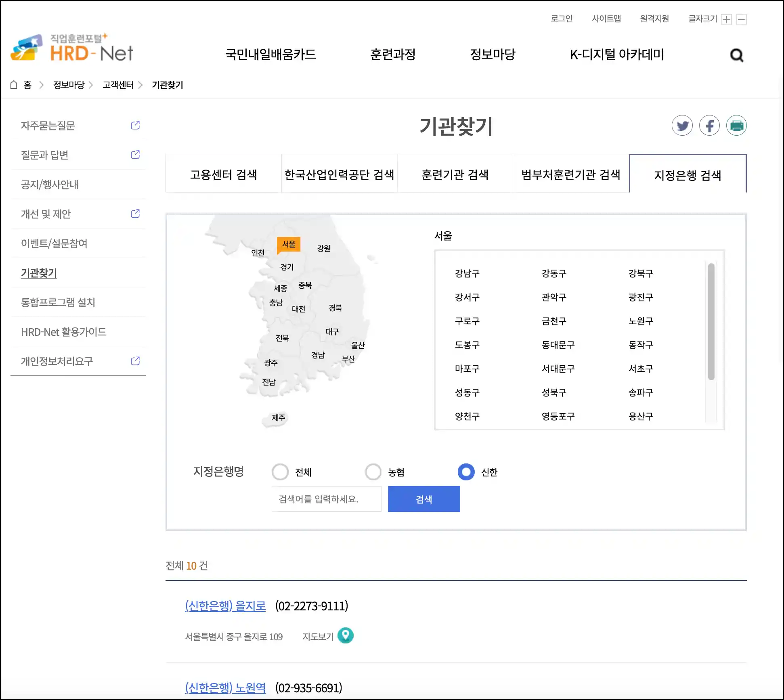784x700 pixels.
Task: Share page via Twitter icon
Action: pos(682,126)
